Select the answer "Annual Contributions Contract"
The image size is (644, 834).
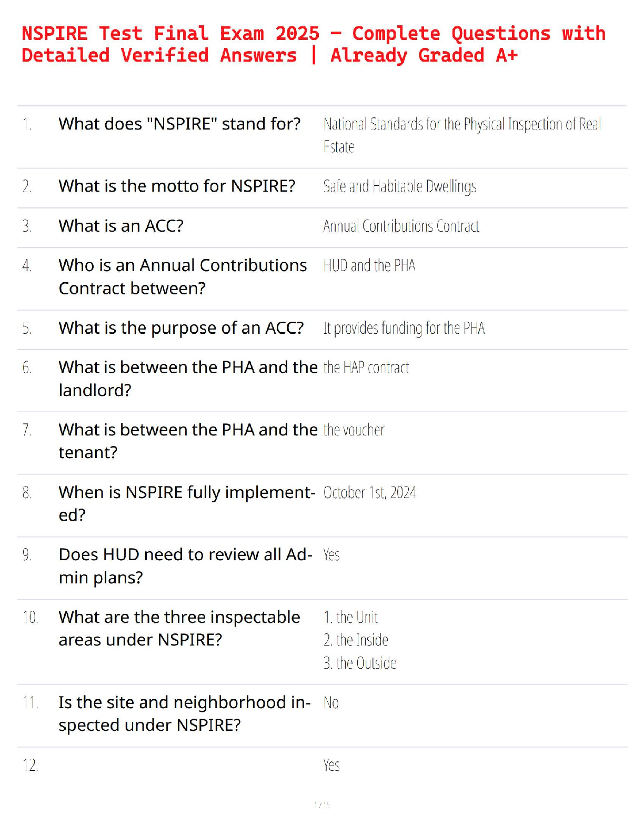pos(401,226)
